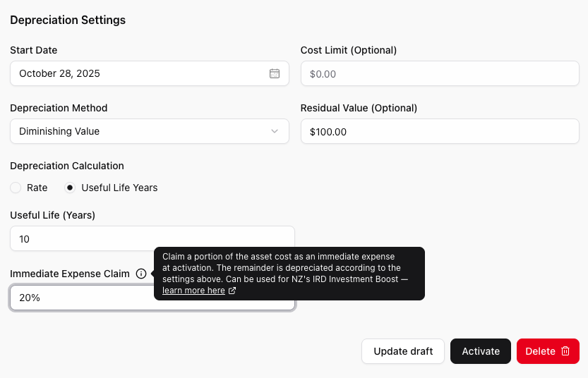Click the Diminishing Value chevron arrow

click(275, 131)
